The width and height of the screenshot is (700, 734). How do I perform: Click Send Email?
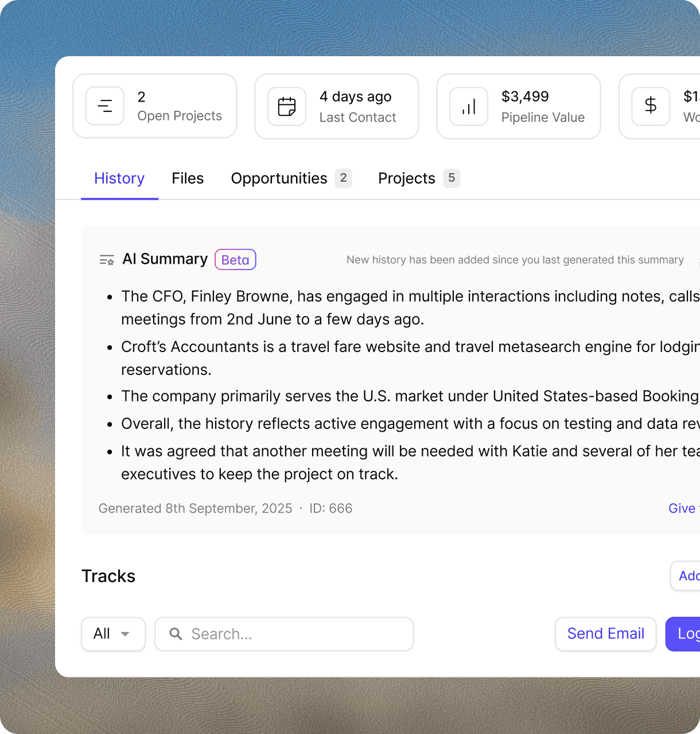coord(605,634)
